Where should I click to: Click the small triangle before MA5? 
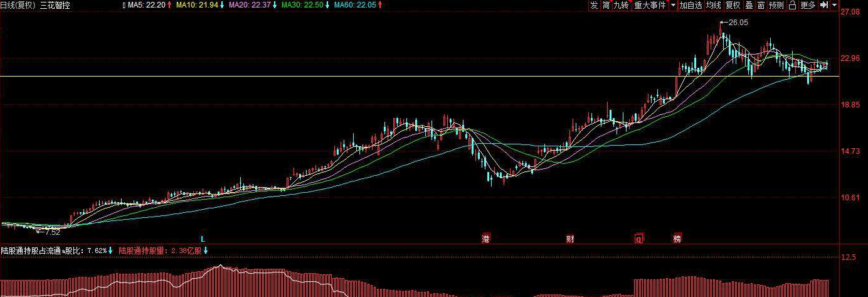(123, 5)
